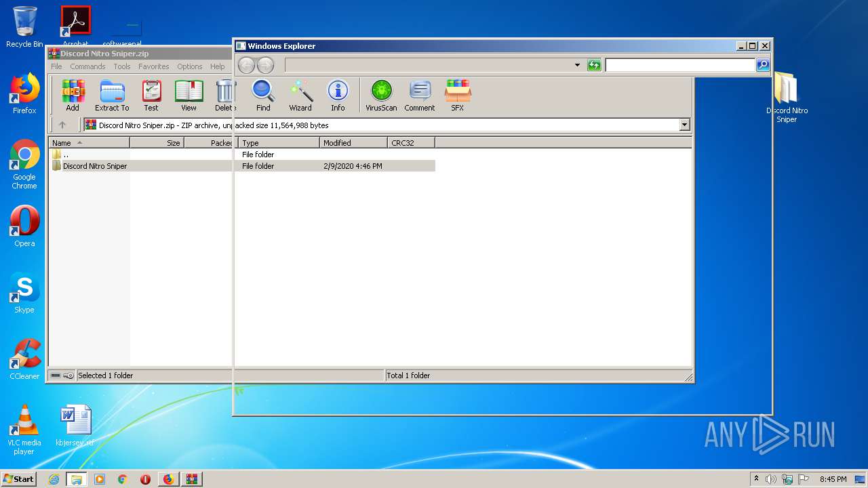868x488 pixels.
Task: Select the CCleaner desktop shortcut
Action: click(x=24, y=359)
